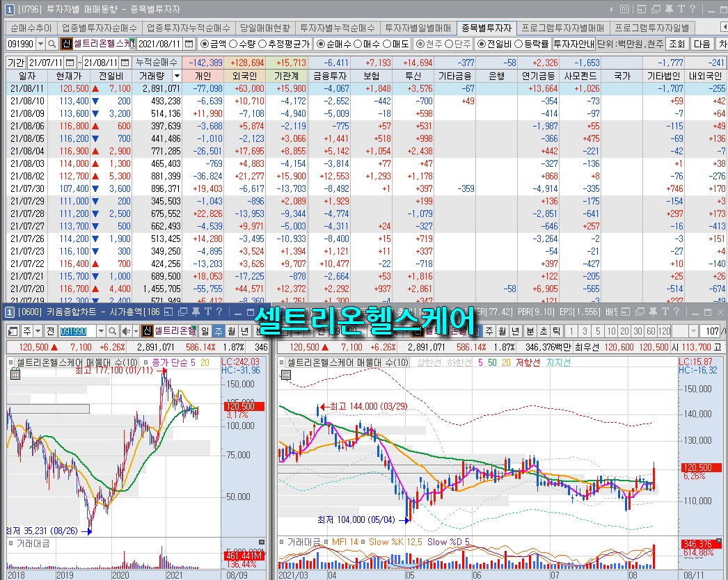
Task: Click the 조회 button
Action: click(677, 44)
